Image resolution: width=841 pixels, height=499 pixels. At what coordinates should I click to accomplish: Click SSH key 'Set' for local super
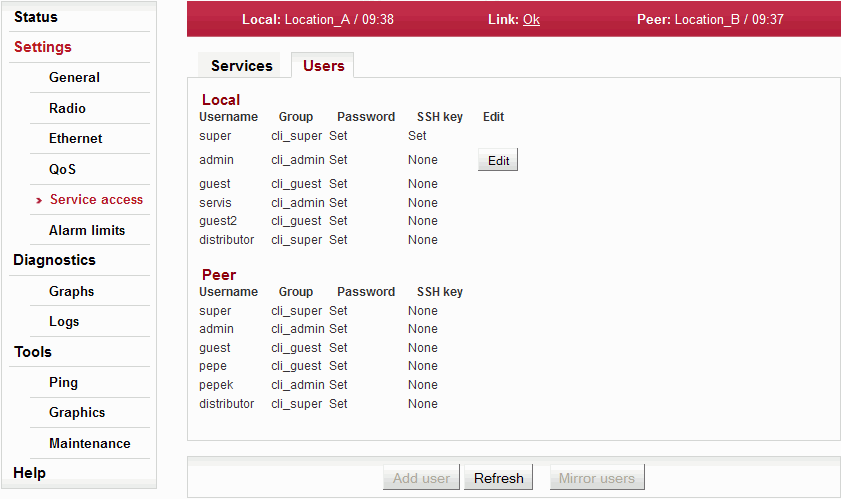click(x=417, y=136)
